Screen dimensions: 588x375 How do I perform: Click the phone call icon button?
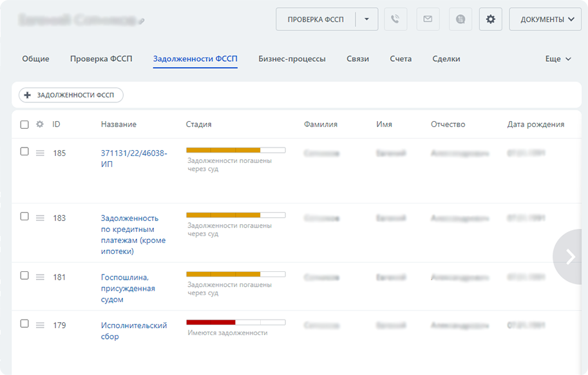(x=395, y=19)
